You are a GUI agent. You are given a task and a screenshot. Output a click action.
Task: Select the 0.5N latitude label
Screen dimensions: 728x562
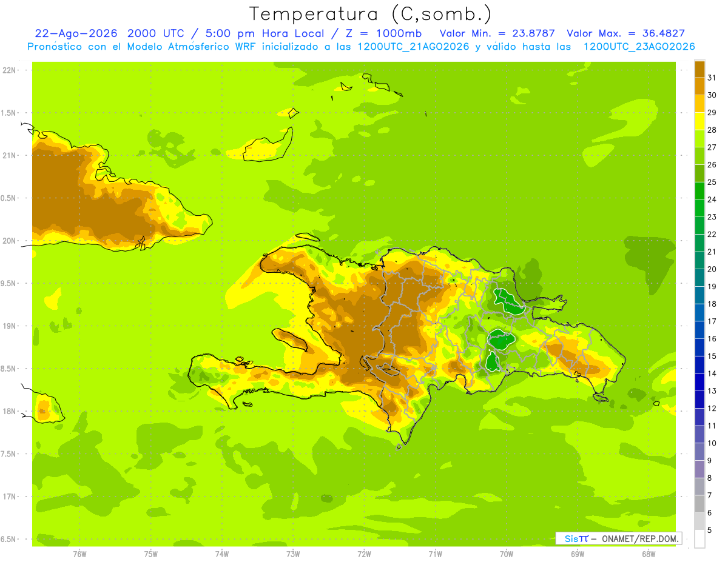[x=8, y=198]
